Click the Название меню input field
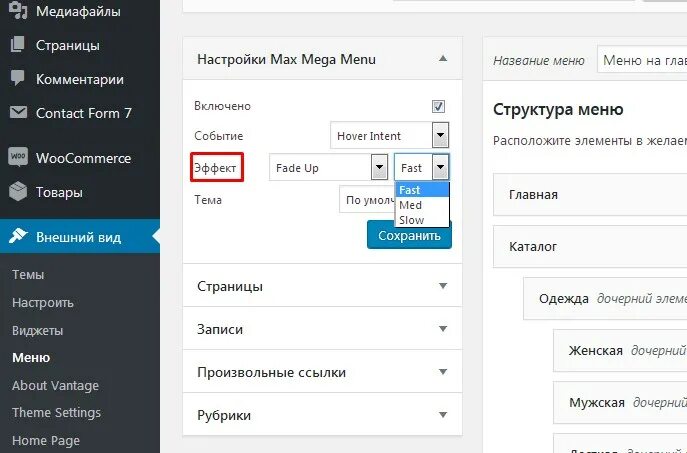 642,60
